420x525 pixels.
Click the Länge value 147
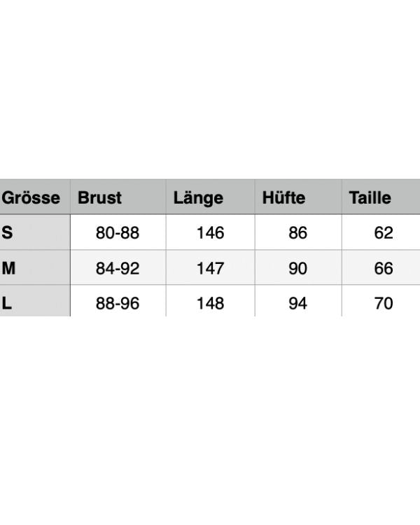pyautogui.click(x=210, y=268)
